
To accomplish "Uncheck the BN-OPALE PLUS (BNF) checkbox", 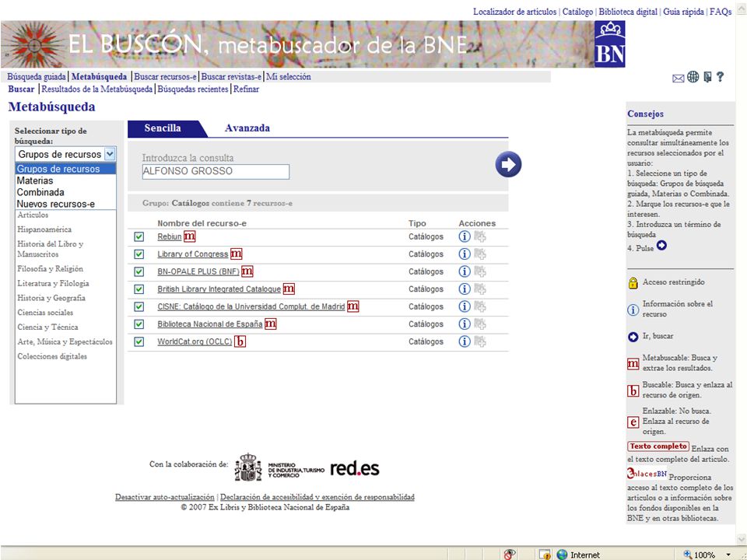I will point(139,272).
